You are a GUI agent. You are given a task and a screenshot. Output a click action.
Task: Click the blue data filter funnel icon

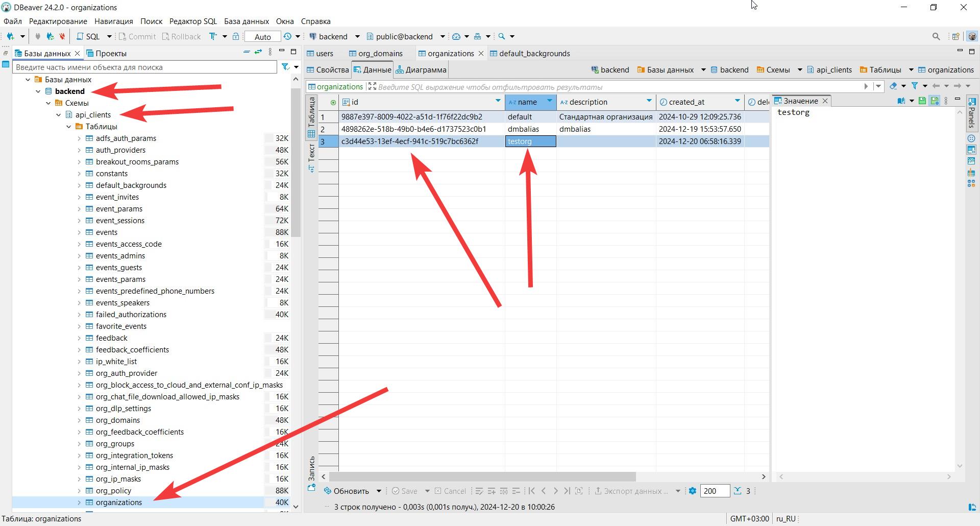[915, 86]
